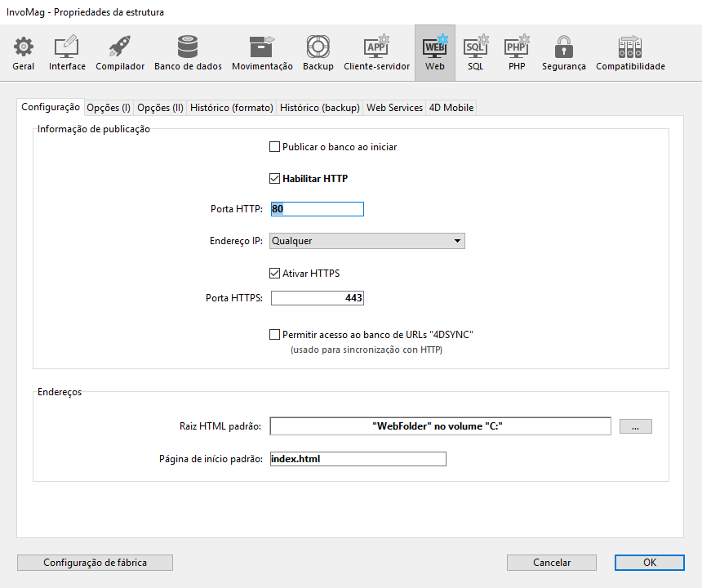Go to Banco de dados settings
Screen dimensions: 702x588
coord(188,52)
